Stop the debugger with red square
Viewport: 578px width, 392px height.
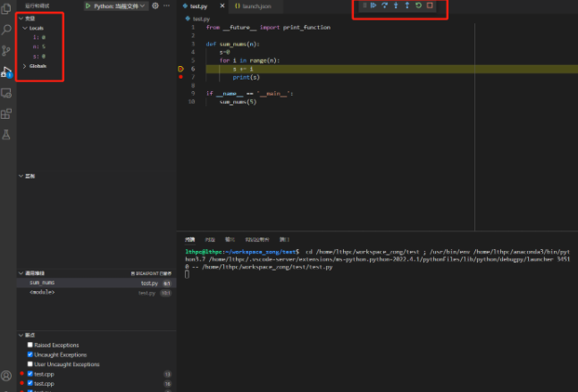430,5
